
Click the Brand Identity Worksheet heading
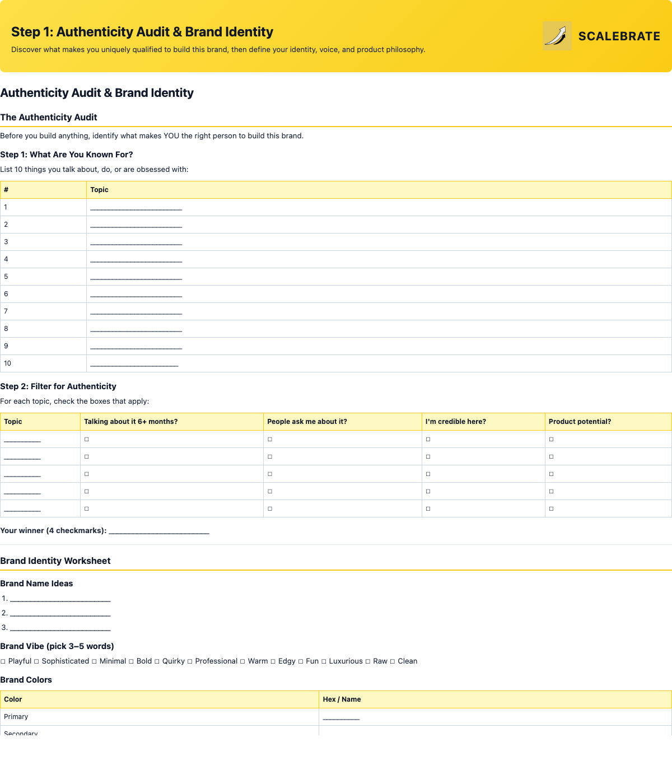tap(55, 561)
